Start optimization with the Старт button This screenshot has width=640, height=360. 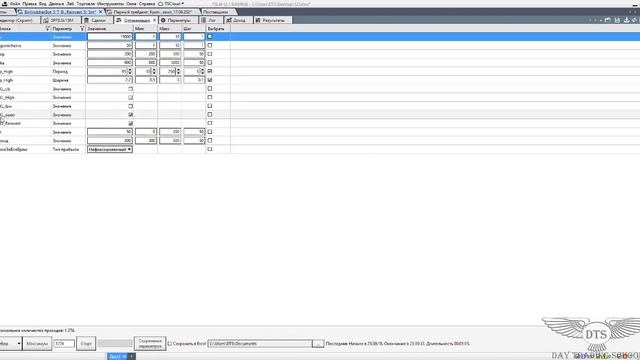click(86, 344)
